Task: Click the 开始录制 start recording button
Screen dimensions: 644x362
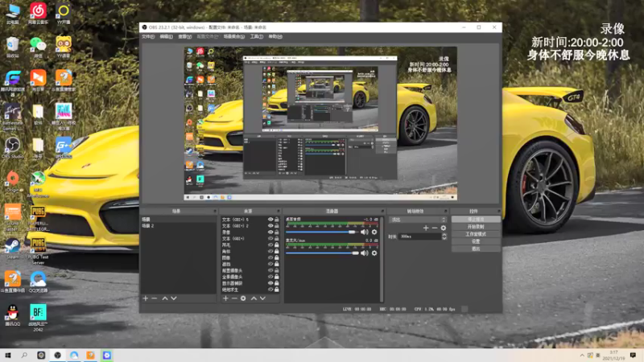Action: [476, 227]
